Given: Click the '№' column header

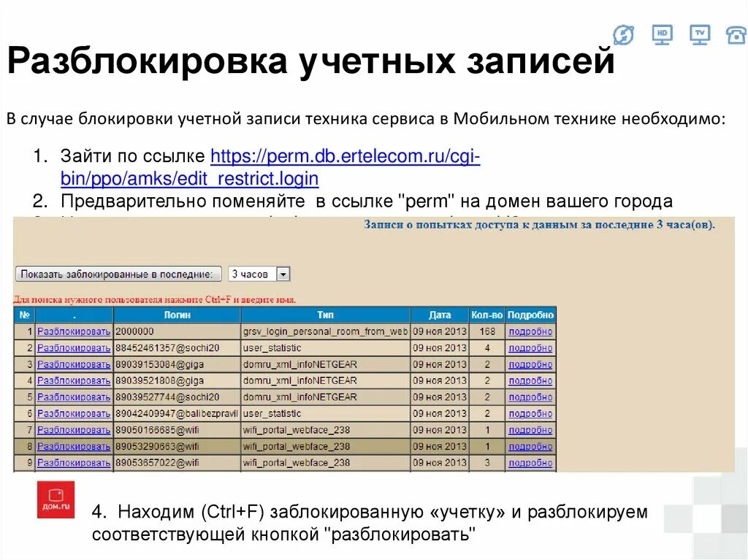Looking at the screenshot, I should tap(25, 315).
